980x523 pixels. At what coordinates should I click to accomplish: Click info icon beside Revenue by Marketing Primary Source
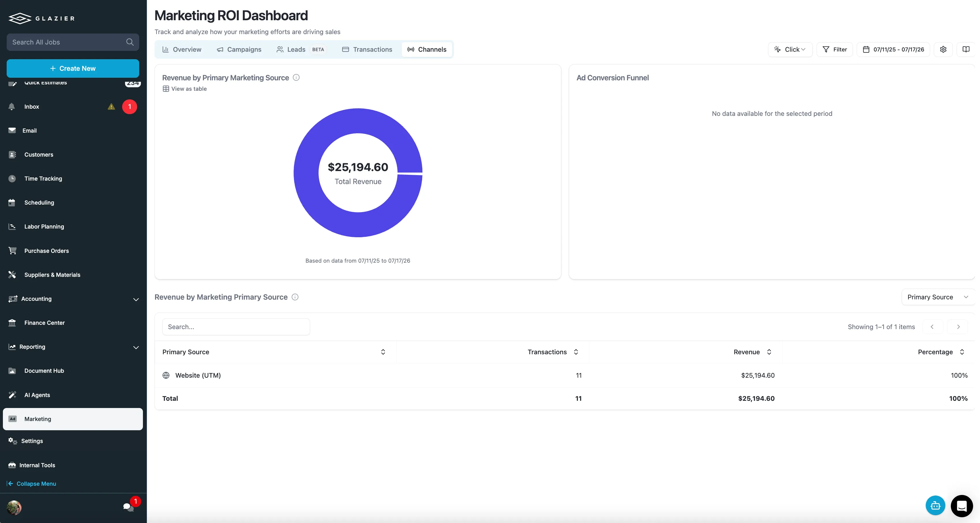(x=295, y=297)
